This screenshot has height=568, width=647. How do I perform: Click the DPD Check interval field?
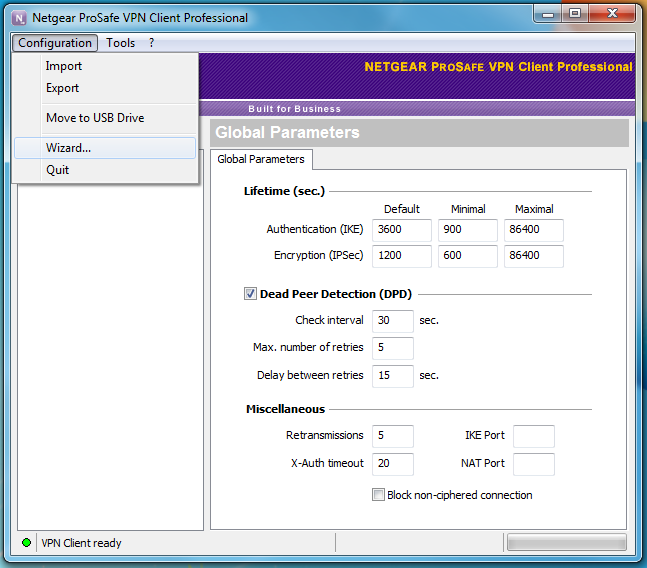pos(392,321)
